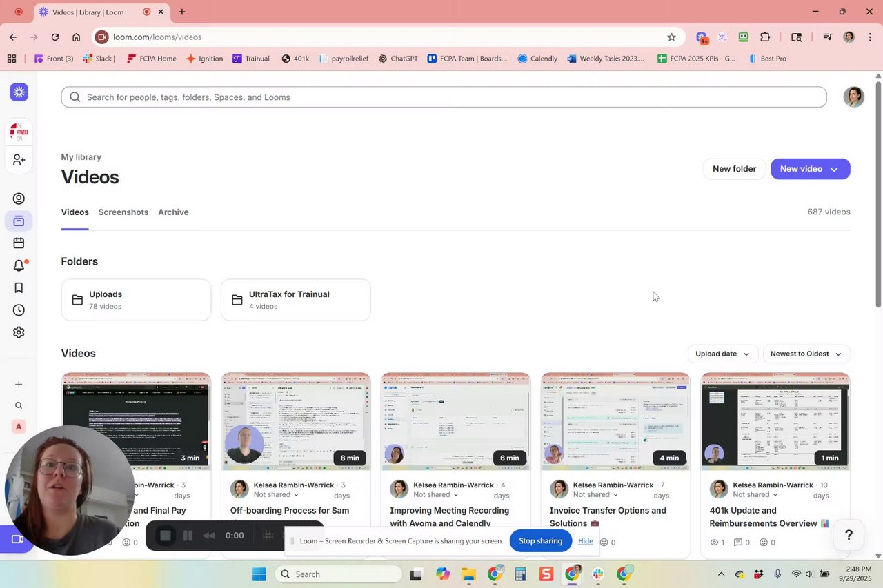Screen dimensions: 883x588
Task: Click the New folder button
Action: coord(734,169)
